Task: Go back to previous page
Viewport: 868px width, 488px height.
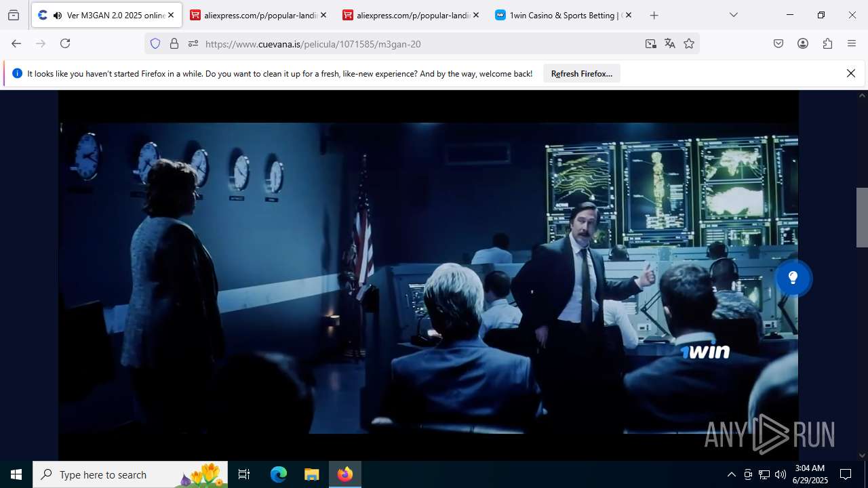Action: point(16,43)
